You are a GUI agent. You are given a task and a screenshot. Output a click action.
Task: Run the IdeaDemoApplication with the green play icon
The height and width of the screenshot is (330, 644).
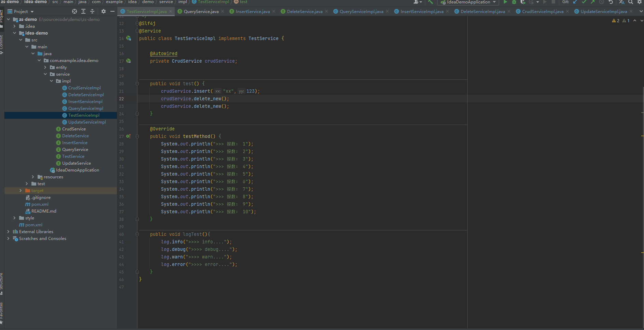pos(506,2)
